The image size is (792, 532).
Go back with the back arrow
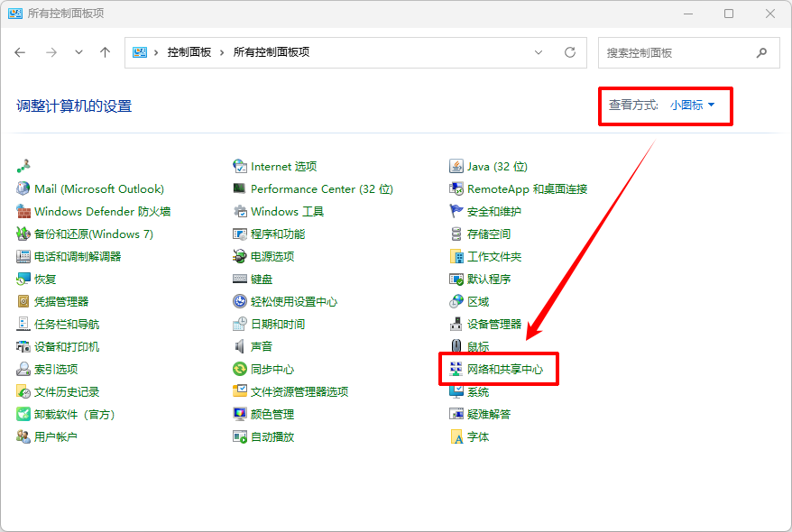tap(20, 52)
